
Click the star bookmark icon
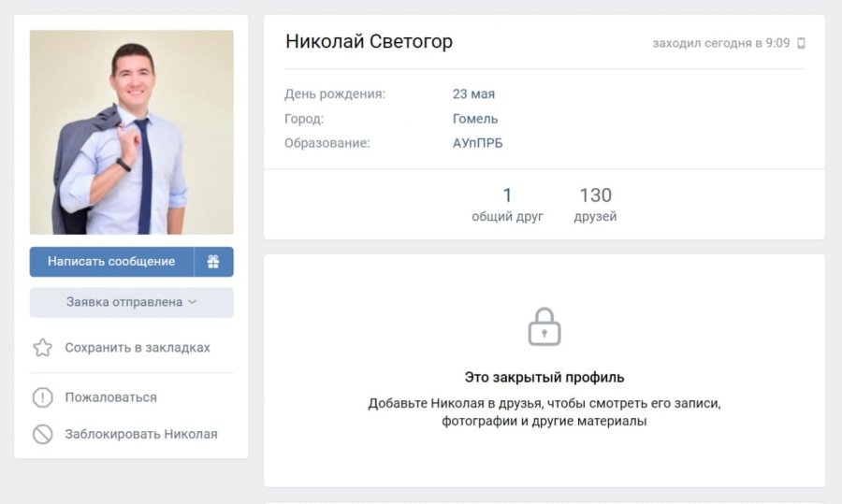[x=42, y=348]
